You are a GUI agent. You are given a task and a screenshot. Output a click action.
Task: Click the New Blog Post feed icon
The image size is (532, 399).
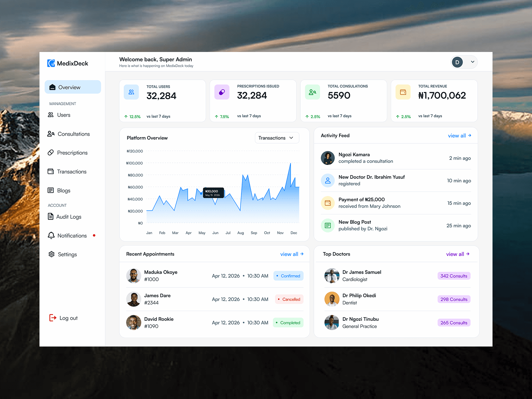(x=328, y=225)
